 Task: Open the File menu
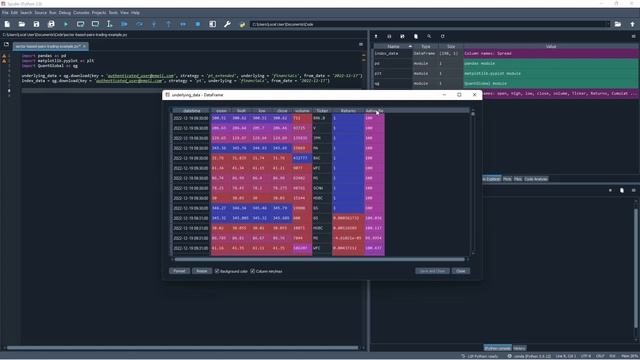(5, 13)
